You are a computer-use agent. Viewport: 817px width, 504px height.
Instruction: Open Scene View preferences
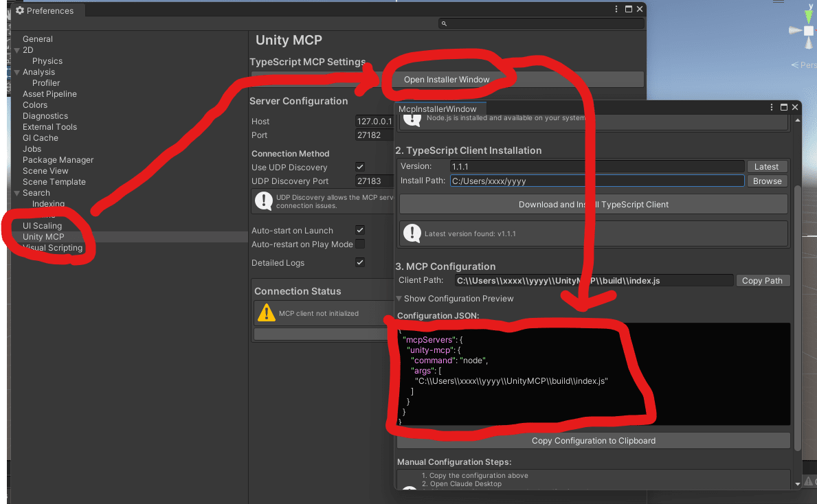(x=45, y=170)
